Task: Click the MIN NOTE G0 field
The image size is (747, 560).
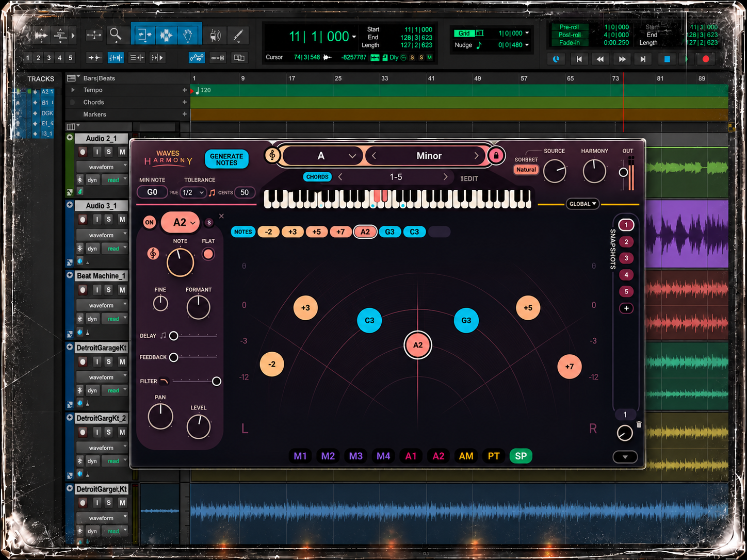Action: tap(152, 192)
